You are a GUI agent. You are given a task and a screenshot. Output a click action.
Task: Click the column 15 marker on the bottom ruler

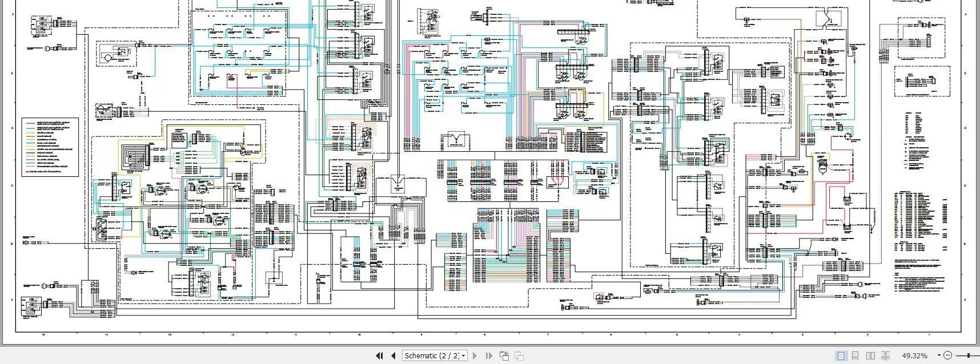tap(43, 334)
